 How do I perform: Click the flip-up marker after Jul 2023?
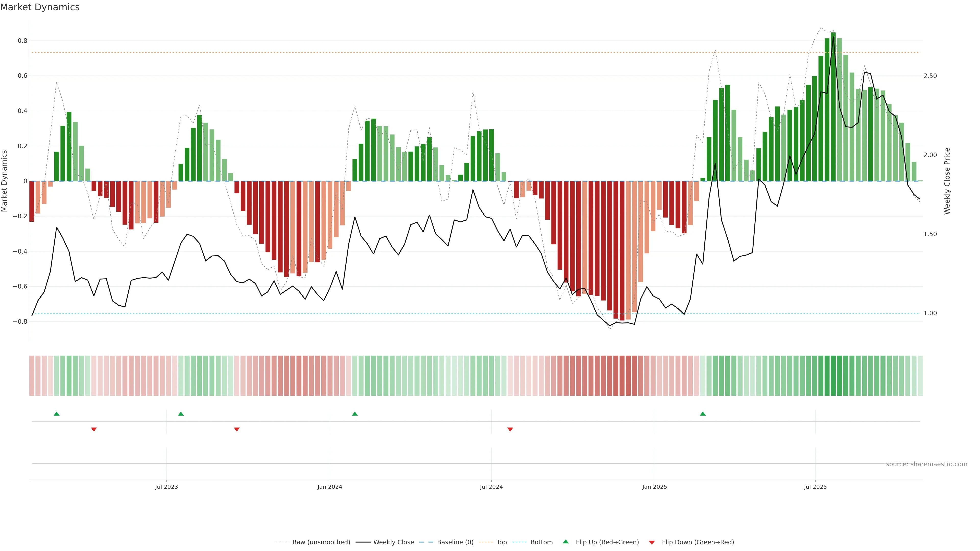[x=181, y=414]
